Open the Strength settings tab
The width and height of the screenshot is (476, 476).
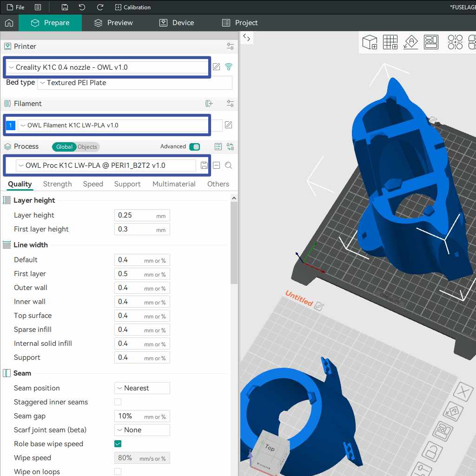pyautogui.click(x=57, y=184)
